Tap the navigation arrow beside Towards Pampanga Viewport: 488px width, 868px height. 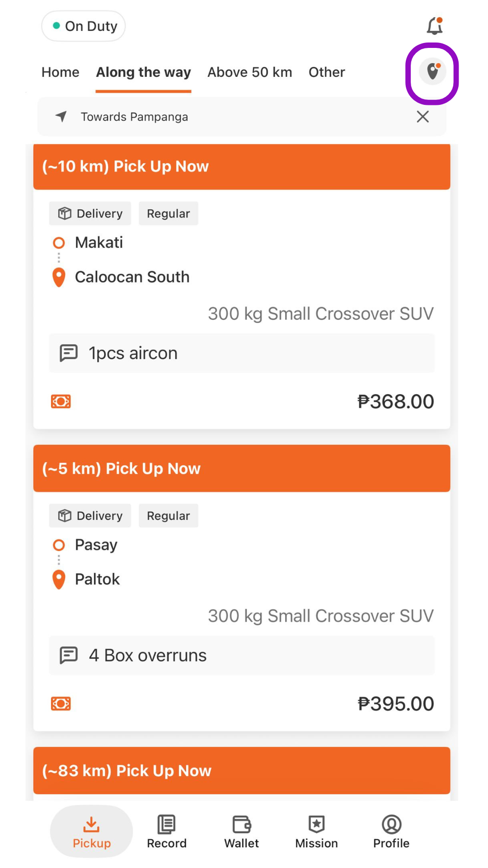[61, 117]
